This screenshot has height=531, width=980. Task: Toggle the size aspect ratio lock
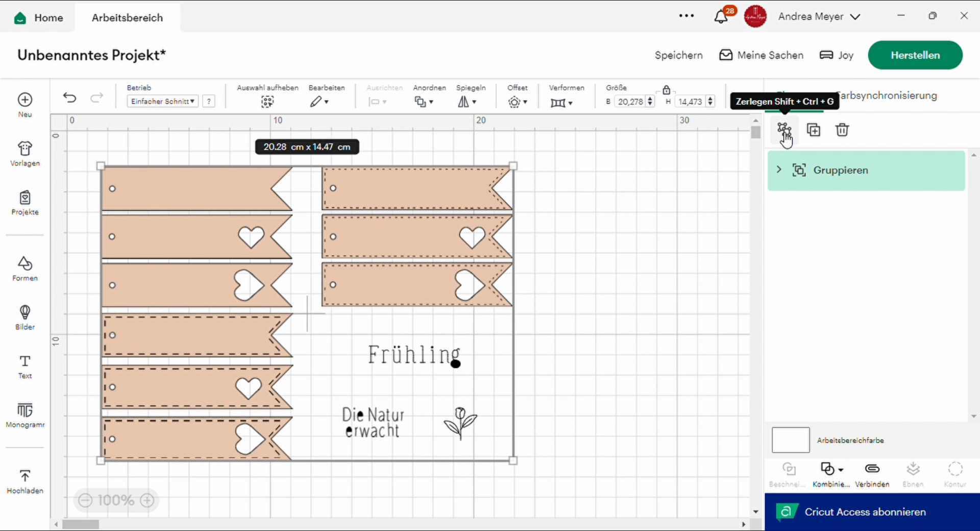(x=666, y=90)
